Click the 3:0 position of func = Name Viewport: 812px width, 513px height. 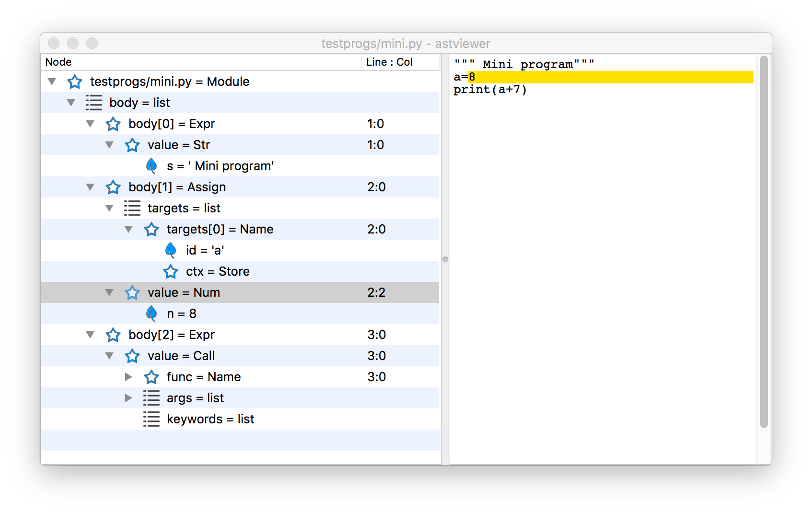coord(376,377)
